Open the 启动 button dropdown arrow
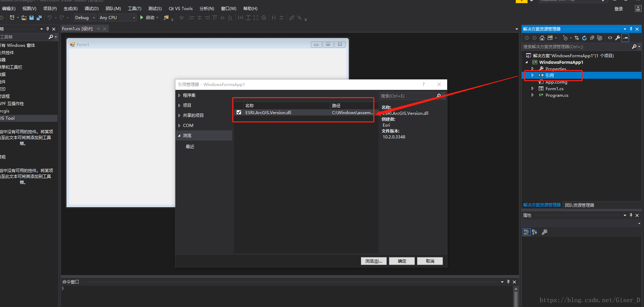 (x=157, y=18)
